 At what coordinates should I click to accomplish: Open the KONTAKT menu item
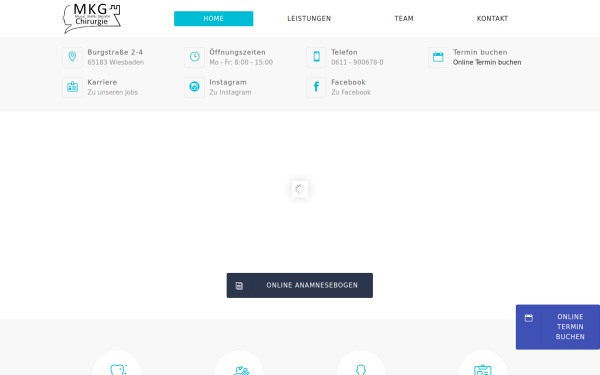coord(492,19)
